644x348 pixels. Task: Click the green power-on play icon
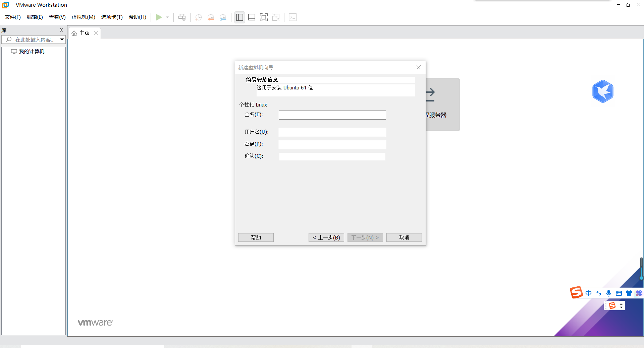click(x=159, y=17)
